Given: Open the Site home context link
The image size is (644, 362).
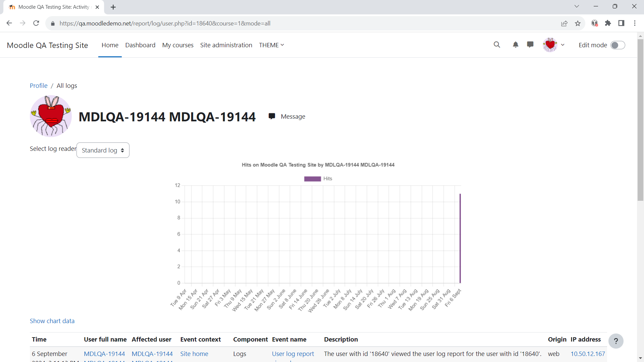Looking at the screenshot, I should (x=194, y=354).
